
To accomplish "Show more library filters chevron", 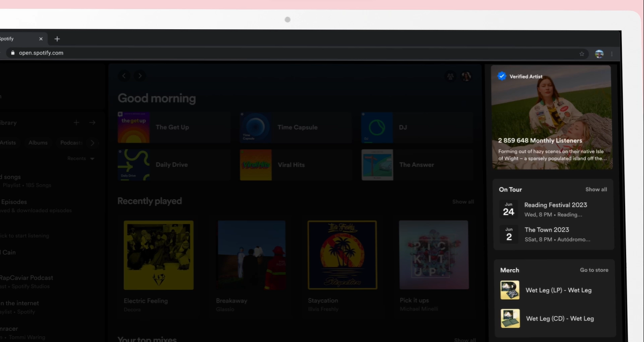I will (92, 143).
